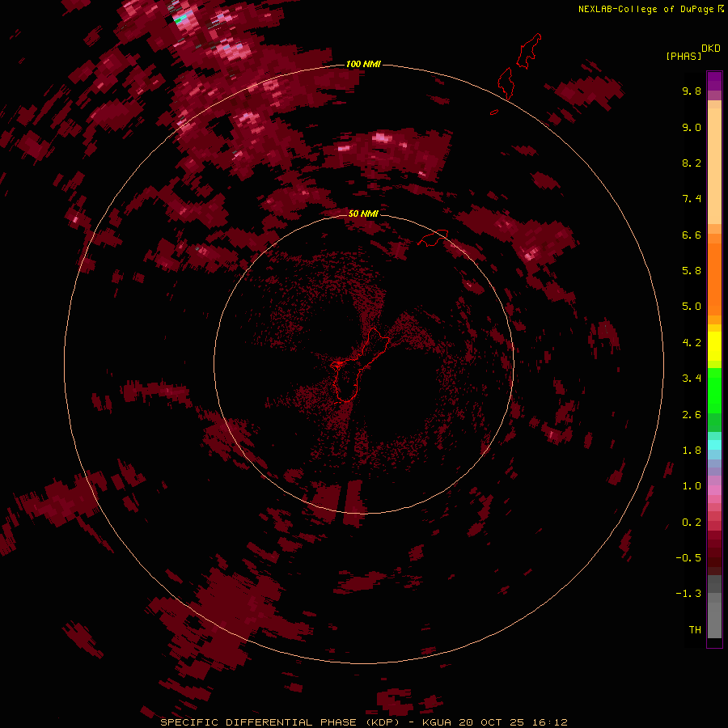Click the 6.6 value on the color scale
The width and height of the screenshot is (728, 728).
692,235
